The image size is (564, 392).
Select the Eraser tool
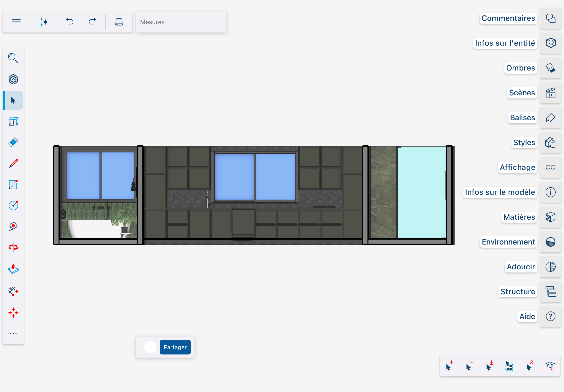pyautogui.click(x=13, y=142)
